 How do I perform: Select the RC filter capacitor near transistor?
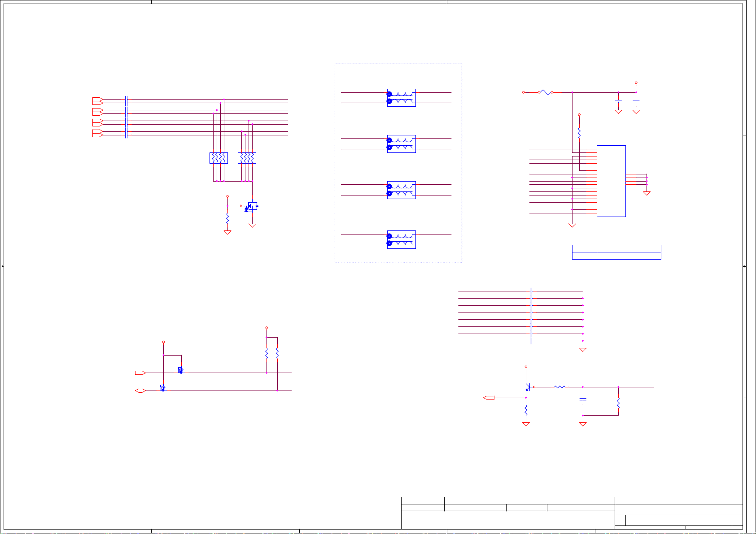pyautogui.click(x=583, y=399)
